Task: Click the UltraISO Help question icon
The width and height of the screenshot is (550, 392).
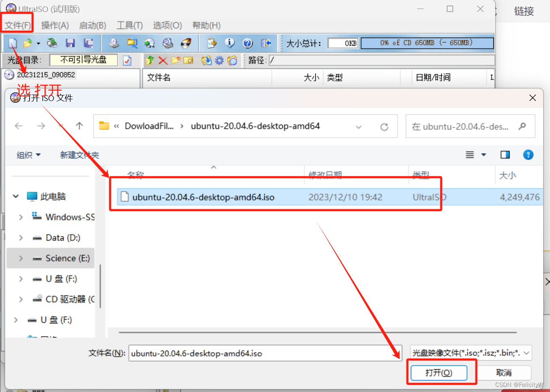Action: coord(248,43)
